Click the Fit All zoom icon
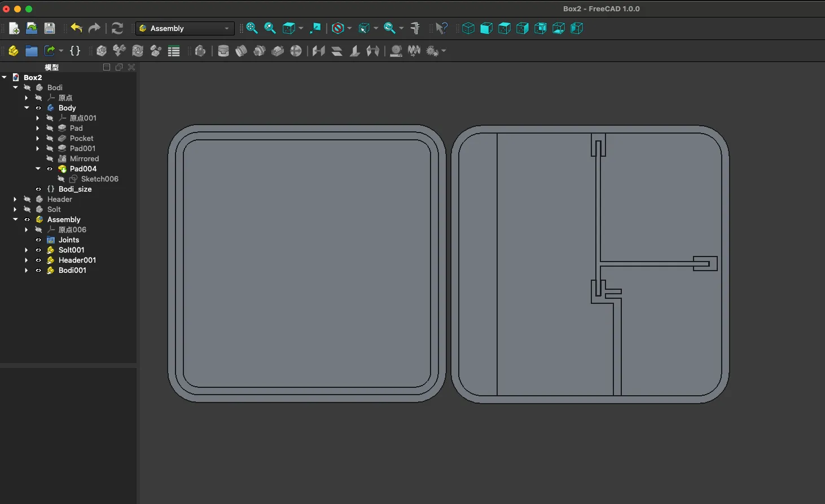The image size is (825, 504). (x=252, y=28)
